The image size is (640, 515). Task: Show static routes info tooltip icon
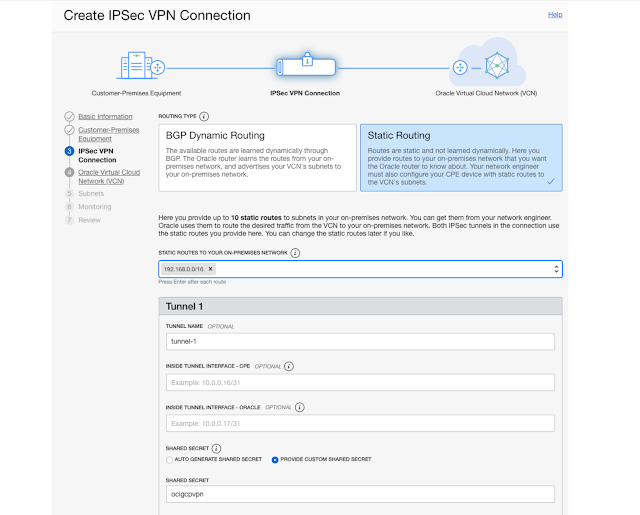(x=295, y=253)
